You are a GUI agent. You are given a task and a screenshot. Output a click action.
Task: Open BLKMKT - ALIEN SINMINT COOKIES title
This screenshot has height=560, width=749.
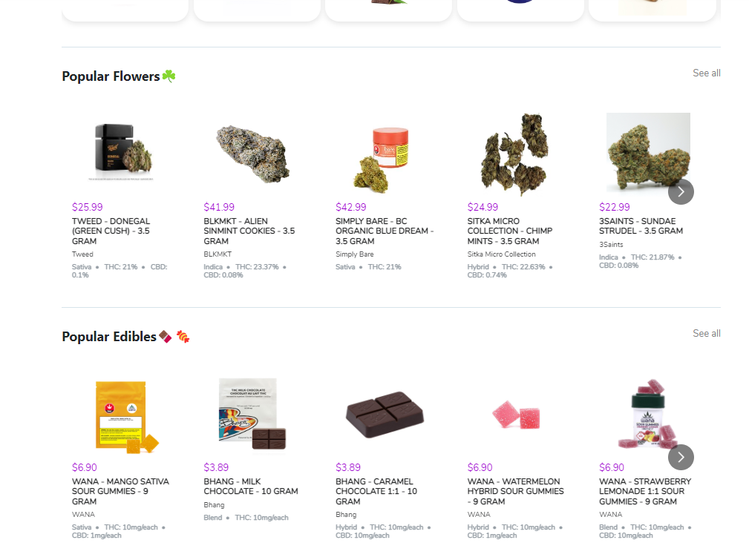pos(249,231)
